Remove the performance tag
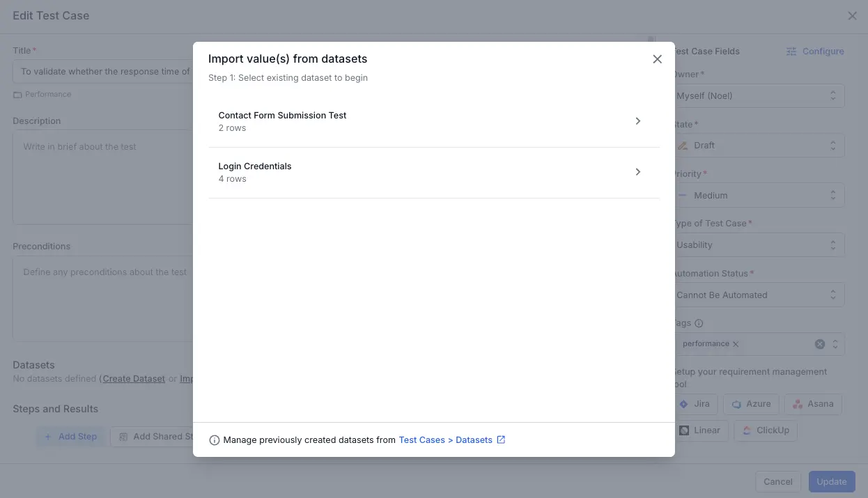 coord(736,344)
